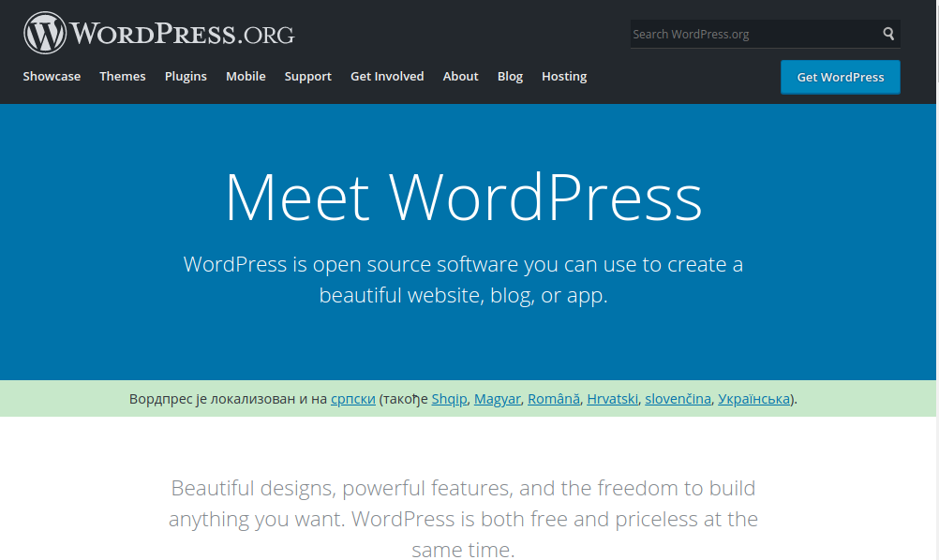Open the Showcase menu item

click(x=52, y=77)
